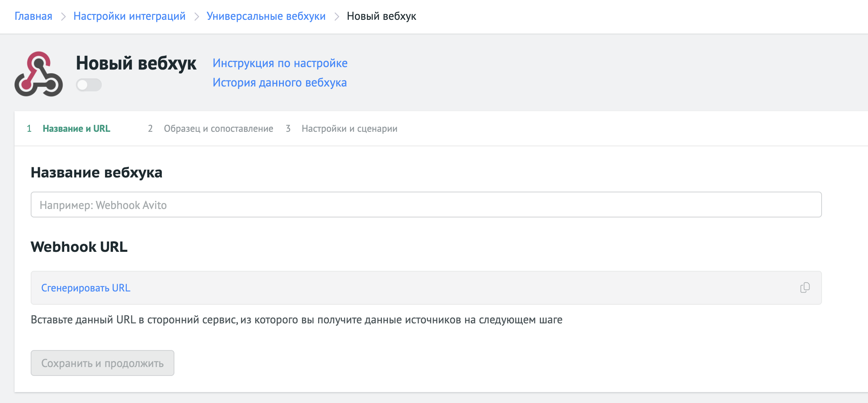
Task: Copy the webhook URL with copy icon
Action: 805,287
